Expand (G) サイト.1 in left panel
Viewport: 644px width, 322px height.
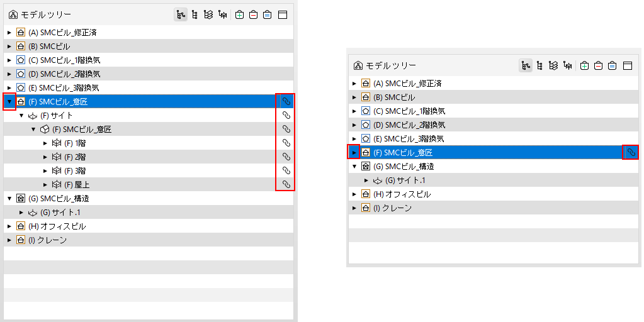click(21, 213)
